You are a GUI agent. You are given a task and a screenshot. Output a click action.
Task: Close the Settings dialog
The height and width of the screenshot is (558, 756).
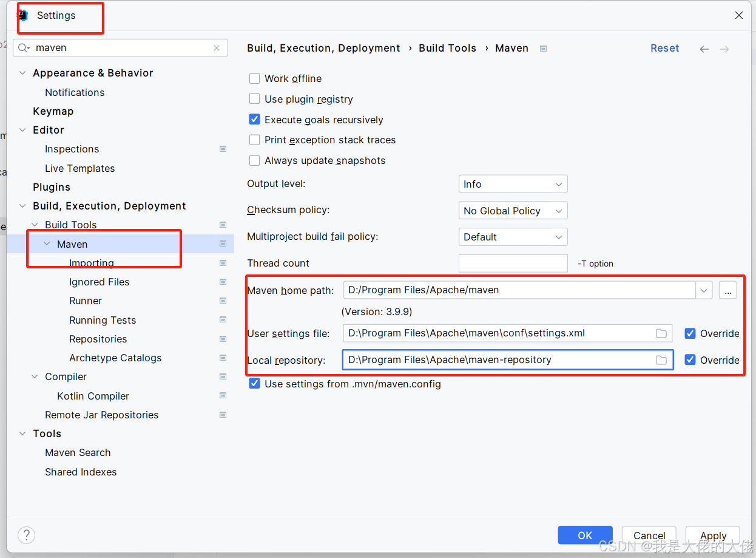(x=739, y=16)
